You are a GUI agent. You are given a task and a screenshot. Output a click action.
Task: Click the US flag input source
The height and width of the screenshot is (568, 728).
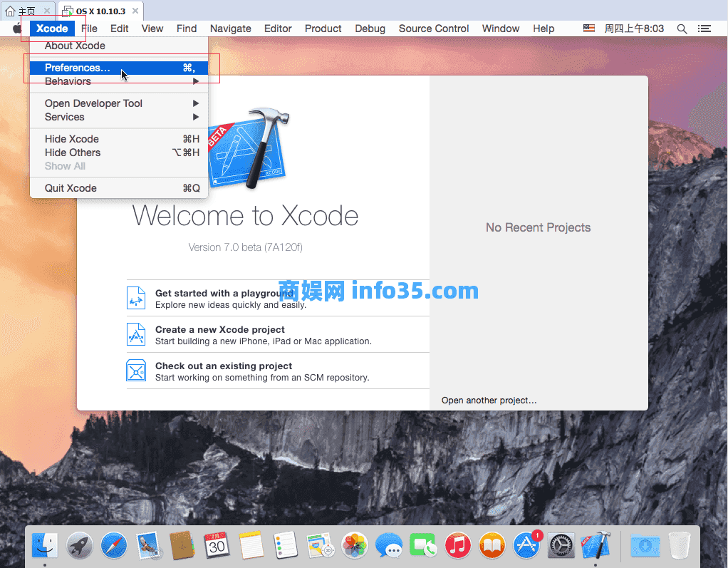588,29
